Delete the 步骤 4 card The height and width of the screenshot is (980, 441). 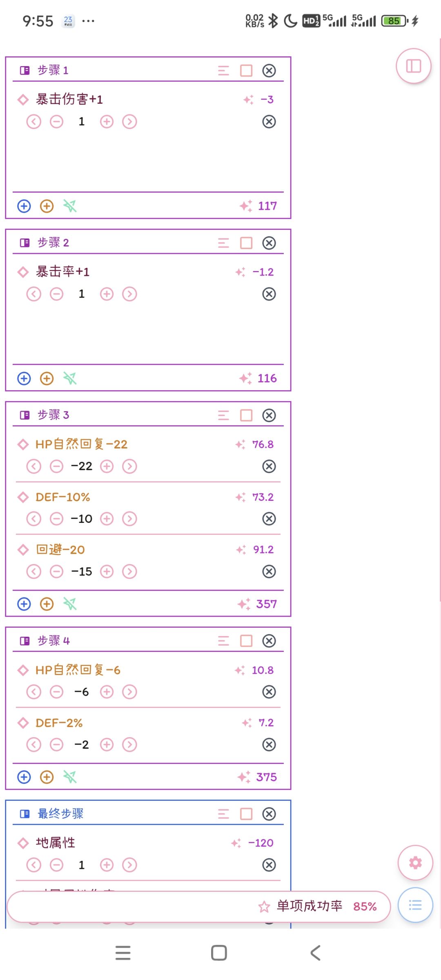269,641
